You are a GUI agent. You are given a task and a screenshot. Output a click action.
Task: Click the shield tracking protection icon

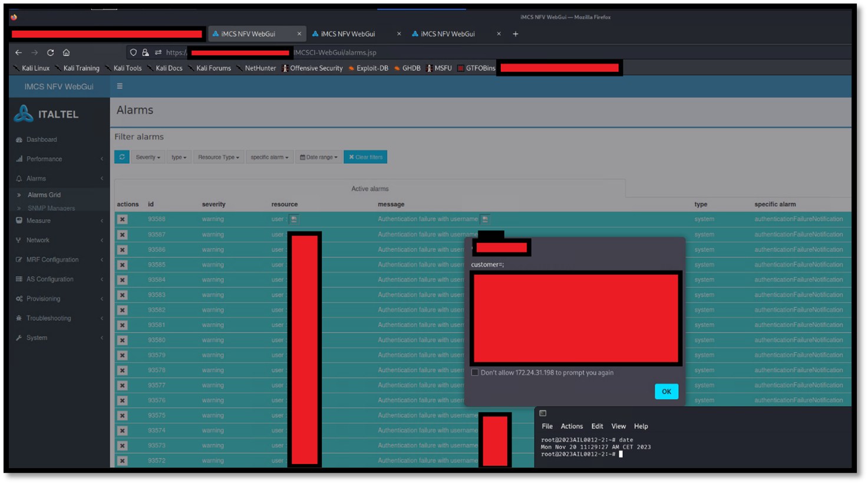pyautogui.click(x=134, y=52)
